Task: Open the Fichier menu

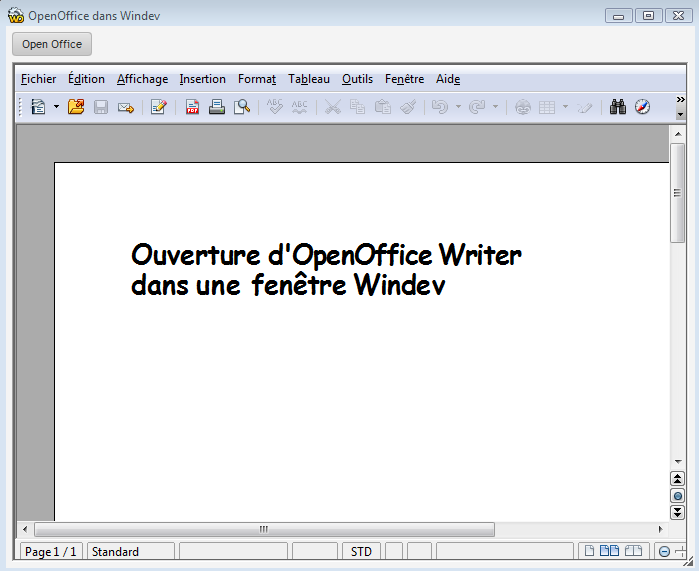Action: [x=38, y=79]
